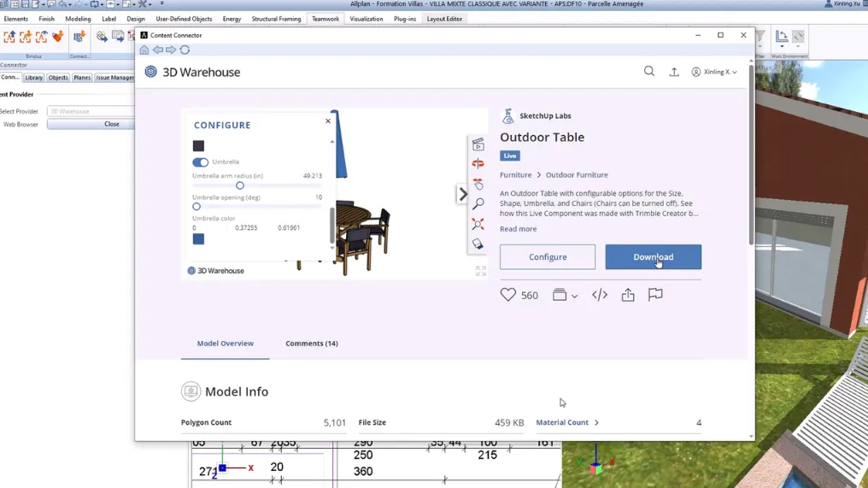Open the Visualization ribbon tab

(x=366, y=19)
